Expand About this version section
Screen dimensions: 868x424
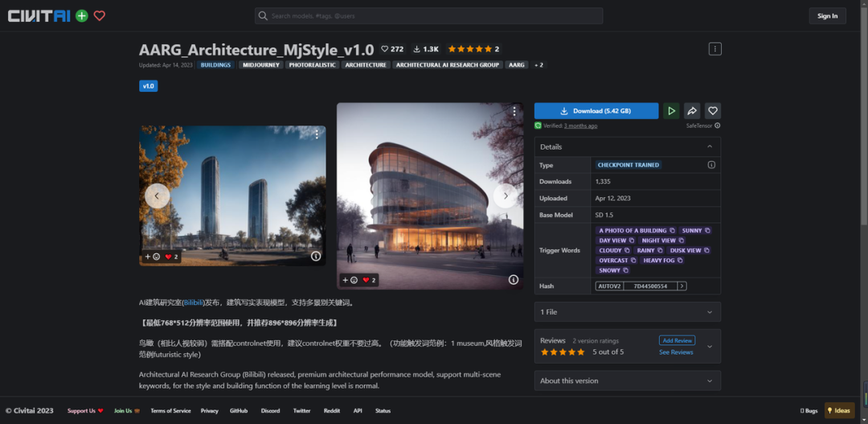pyautogui.click(x=627, y=381)
